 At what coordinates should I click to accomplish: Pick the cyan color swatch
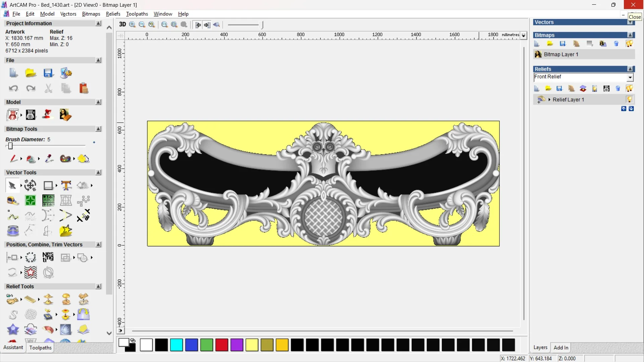click(x=176, y=345)
